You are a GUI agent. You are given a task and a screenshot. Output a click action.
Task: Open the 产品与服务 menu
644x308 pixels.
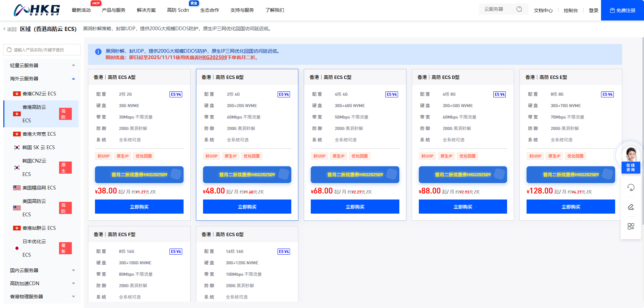tap(113, 10)
